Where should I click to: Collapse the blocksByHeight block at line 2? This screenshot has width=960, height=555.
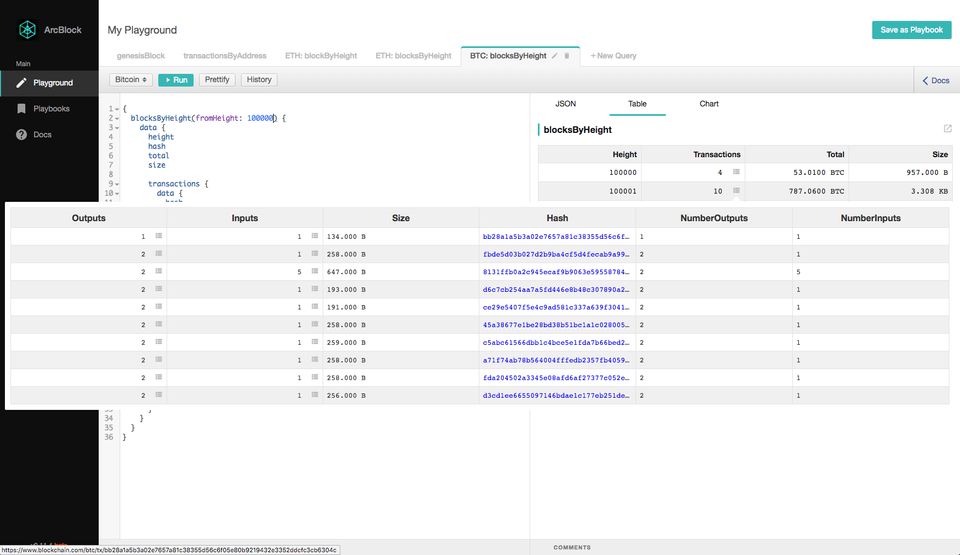[x=118, y=118]
